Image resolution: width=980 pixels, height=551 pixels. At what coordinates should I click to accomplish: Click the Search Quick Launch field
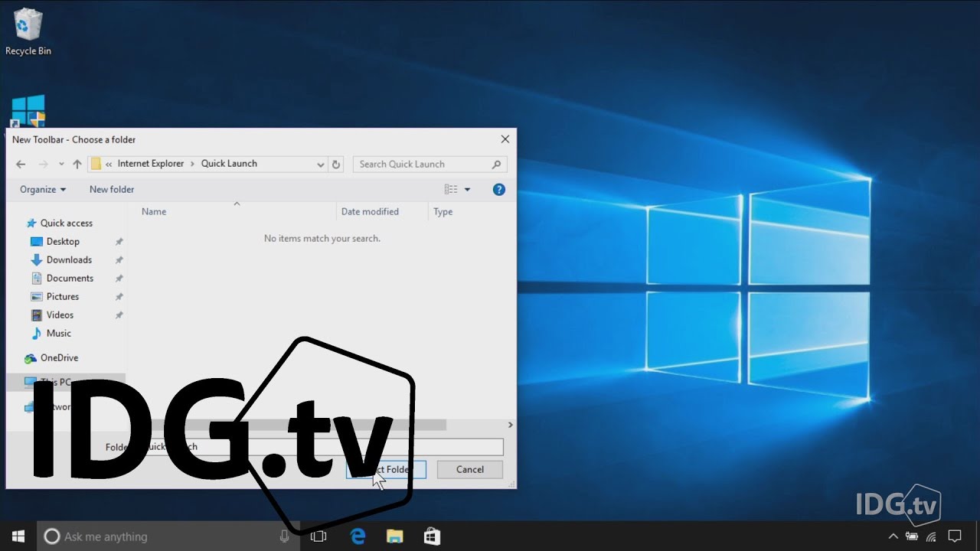pos(430,164)
